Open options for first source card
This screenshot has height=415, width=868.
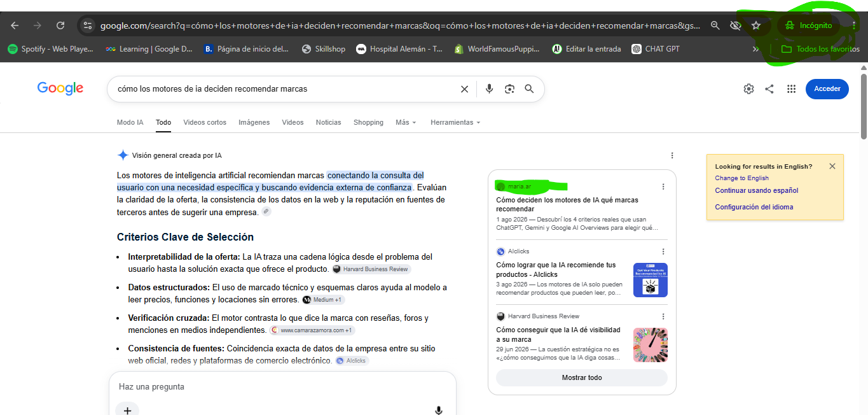click(663, 186)
